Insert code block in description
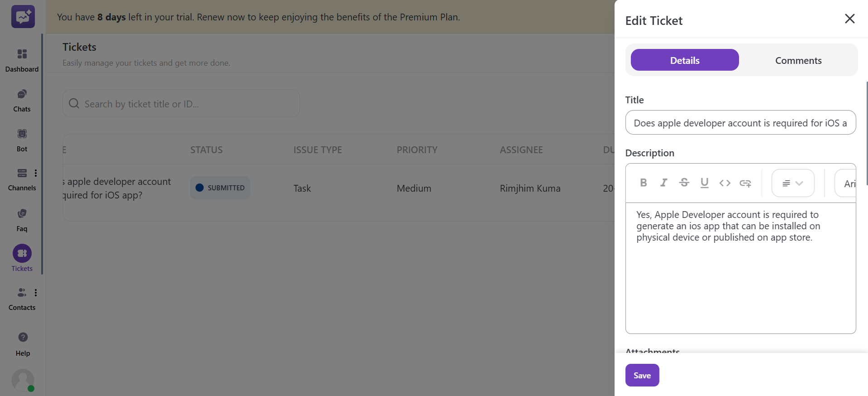 click(x=725, y=183)
